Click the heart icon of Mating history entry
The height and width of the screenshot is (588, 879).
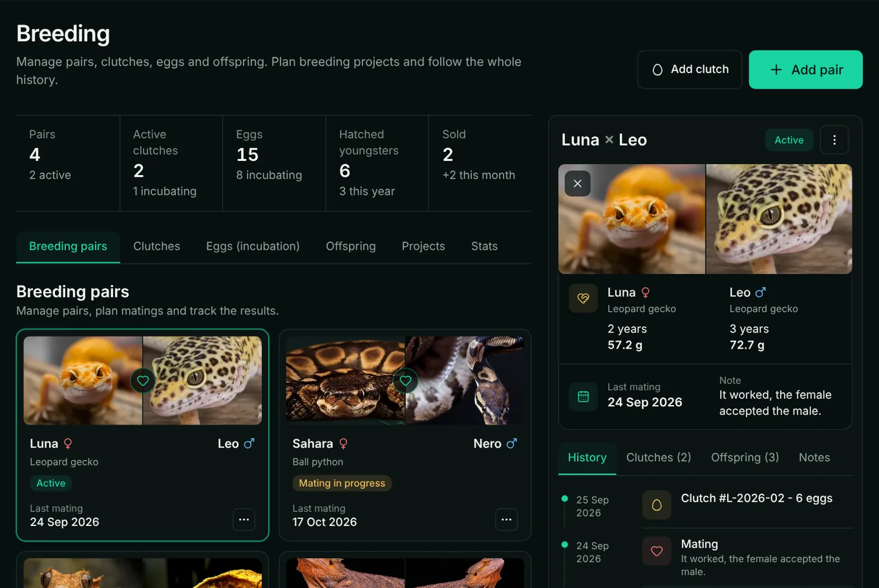657,551
